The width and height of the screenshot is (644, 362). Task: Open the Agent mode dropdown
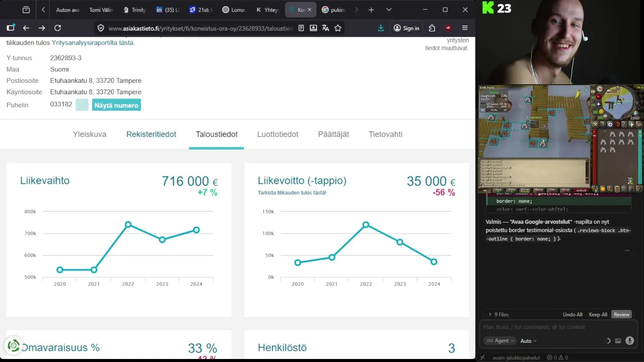tap(500, 340)
